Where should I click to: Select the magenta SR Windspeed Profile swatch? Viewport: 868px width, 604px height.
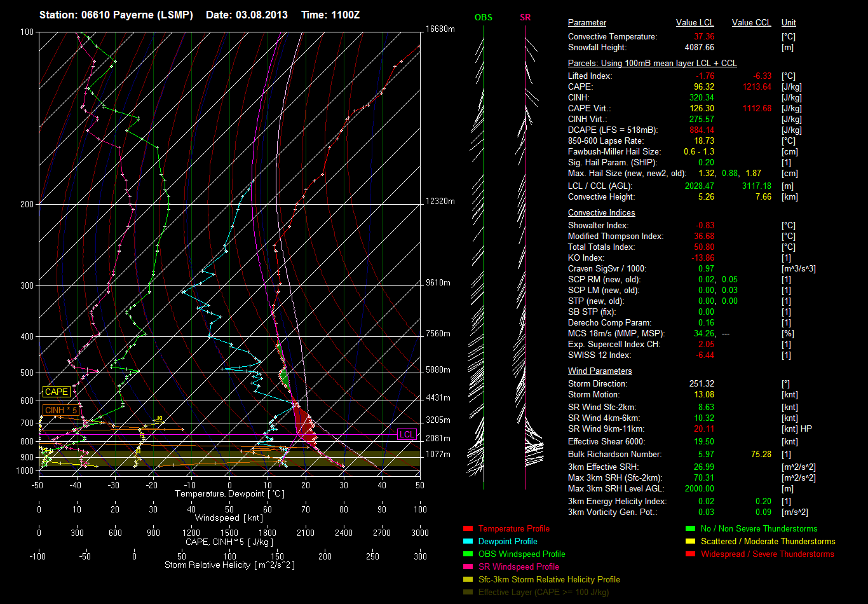point(468,566)
